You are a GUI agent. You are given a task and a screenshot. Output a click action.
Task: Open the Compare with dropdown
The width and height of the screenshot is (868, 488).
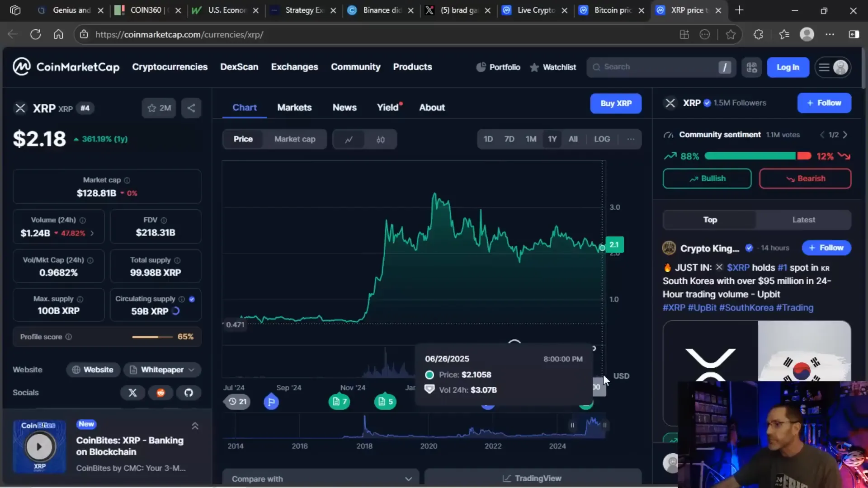[x=321, y=479]
